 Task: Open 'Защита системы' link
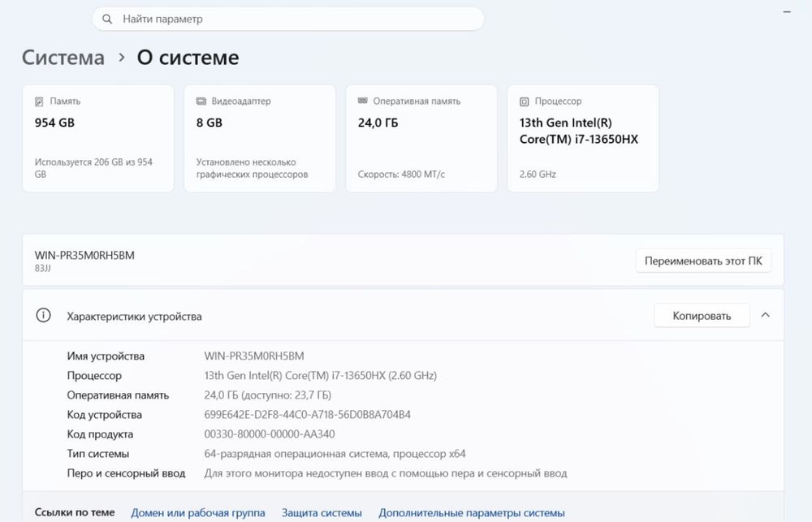click(x=322, y=513)
